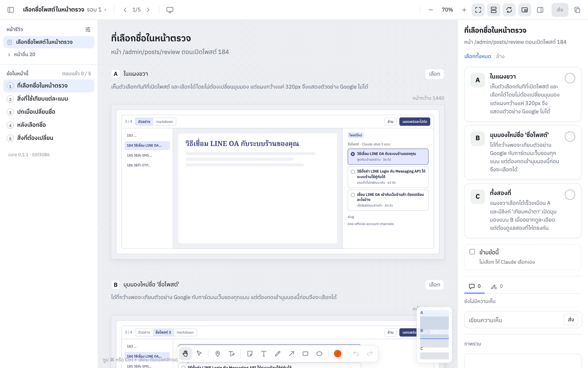The height and width of the screenshot is (368, 588).
Task: Open the รอบ 1 round dropdown
Action: coord(97,10)
